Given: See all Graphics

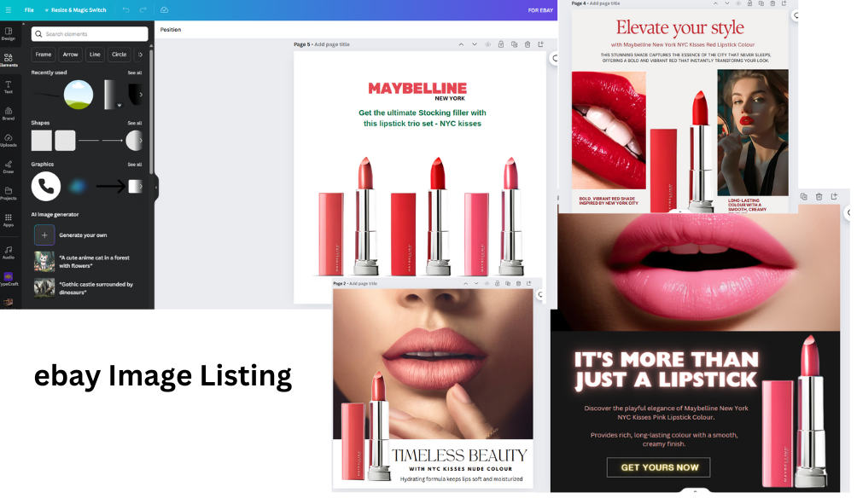Looking at the screenshot, I should click(x=135, y=165).
